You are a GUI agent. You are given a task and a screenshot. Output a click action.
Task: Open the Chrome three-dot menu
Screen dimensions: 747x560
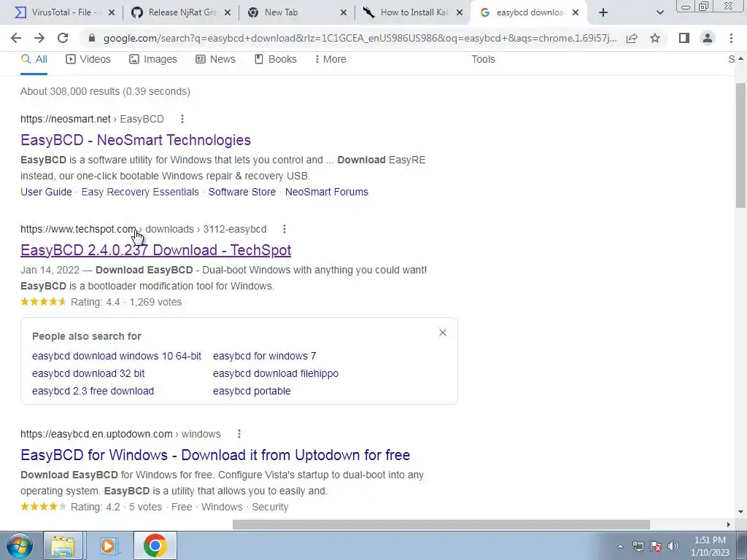(731, 38)
